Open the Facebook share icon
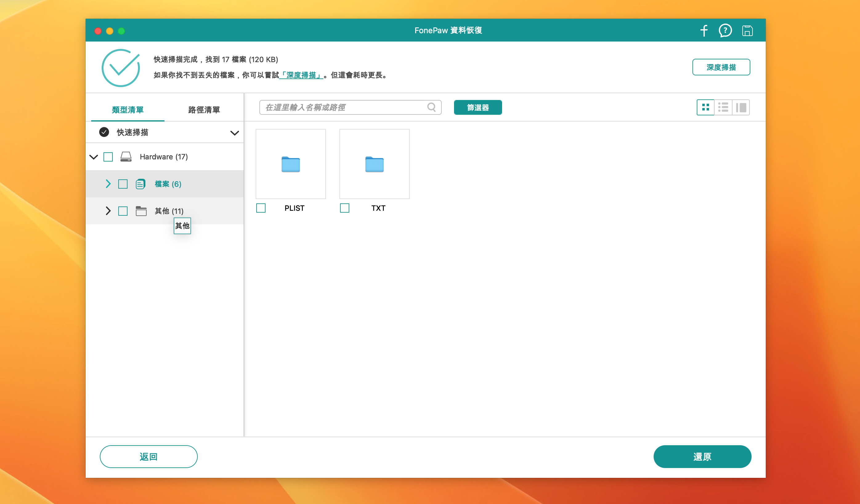The image size is (860, 504). pyautogui.click(x=704, y=31)
